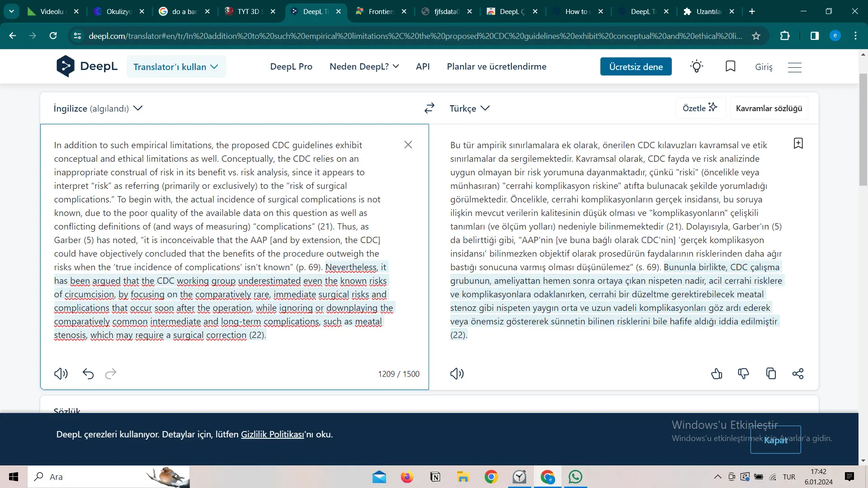Switch to Videolu tab
This screenshot has width=868, height=488.
point(52,11)
